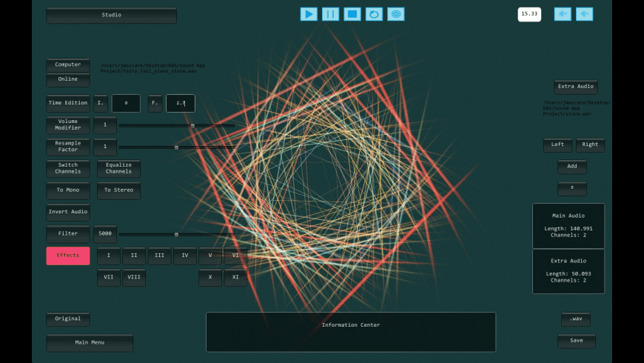
Task: Return to Main Menu
Action: pos(90,343)
